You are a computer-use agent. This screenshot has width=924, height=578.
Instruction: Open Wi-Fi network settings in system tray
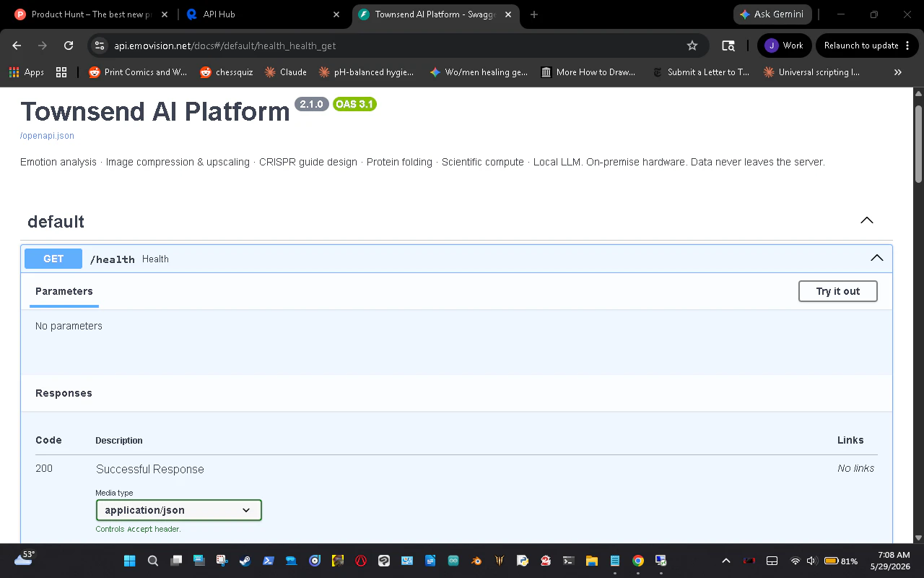click(x=796, y=561)
